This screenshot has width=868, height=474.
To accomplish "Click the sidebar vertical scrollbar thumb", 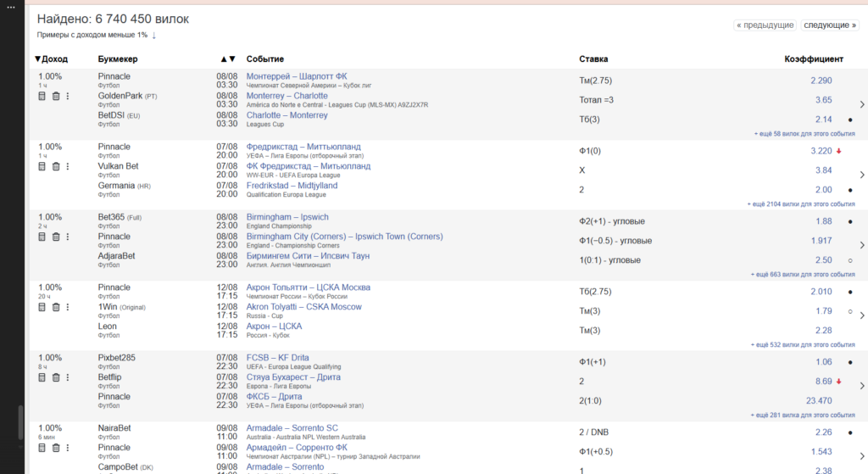I will [x=20, y=422].
